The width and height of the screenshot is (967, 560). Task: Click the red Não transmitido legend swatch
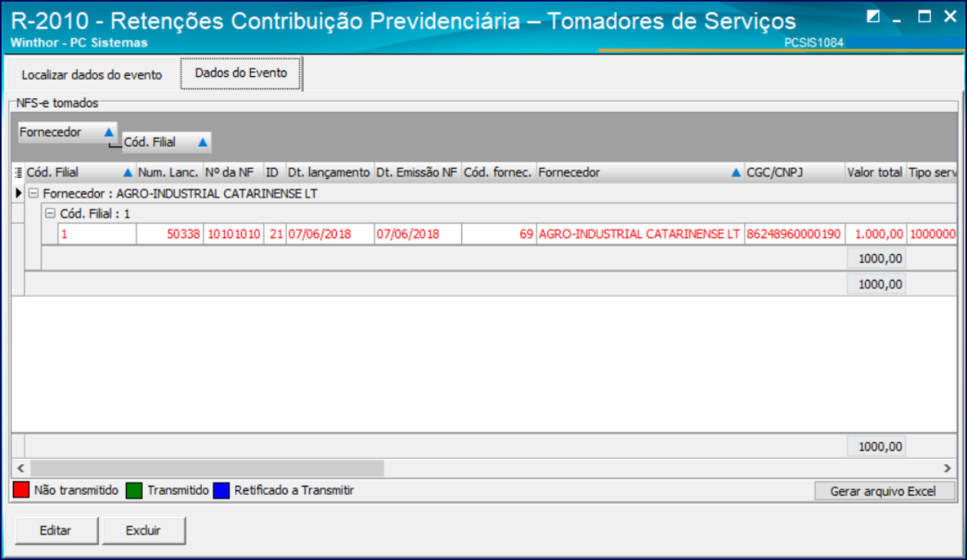[x=21, y=490]
